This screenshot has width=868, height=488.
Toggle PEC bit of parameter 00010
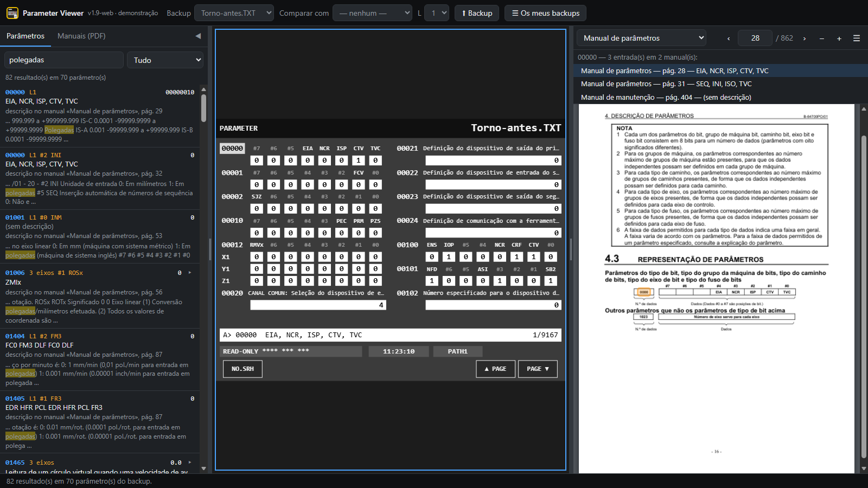click(x=341, y=233)
